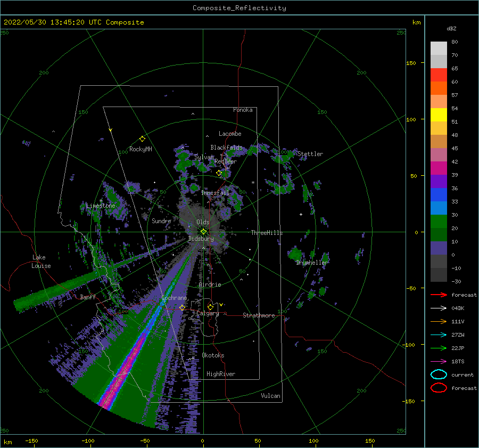
Task: Click the yellow diamond marker near RedDeer
Action: (219, 173)
